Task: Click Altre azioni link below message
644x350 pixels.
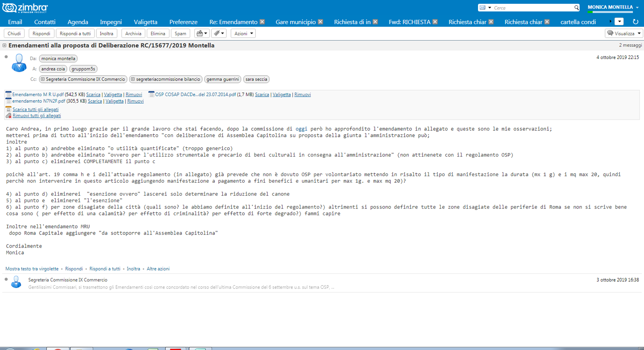Action: click(x=158, y=269)
